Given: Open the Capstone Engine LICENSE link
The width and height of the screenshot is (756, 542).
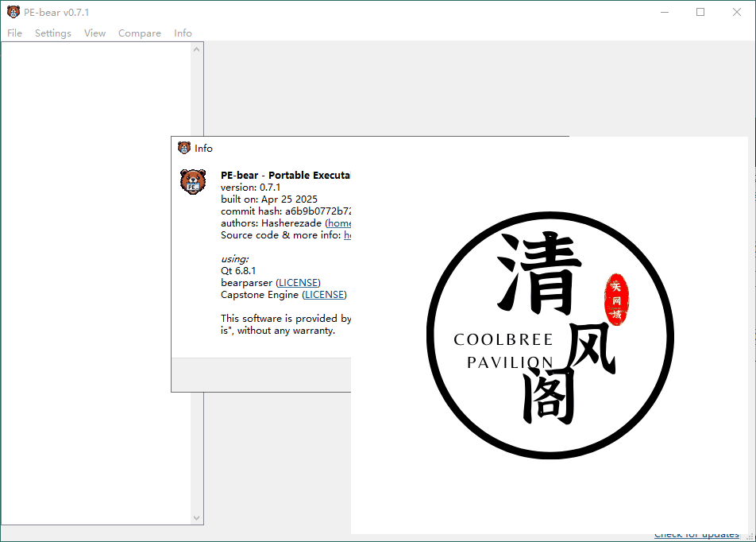Looking at the screenshot, I should pos(324,295).
